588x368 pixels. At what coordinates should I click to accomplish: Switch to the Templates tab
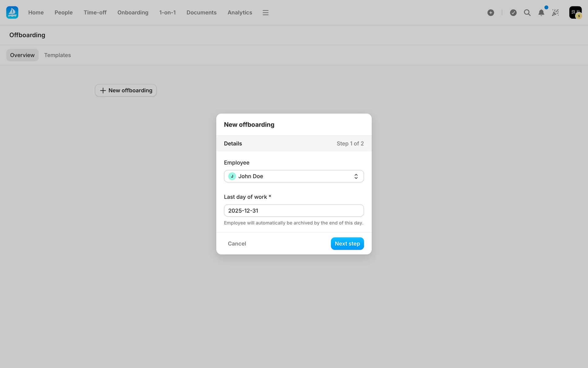[x=57, y=55]
